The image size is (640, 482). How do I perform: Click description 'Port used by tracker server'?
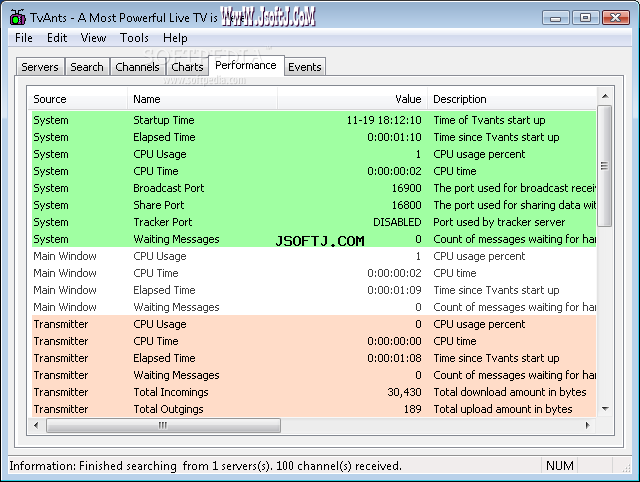(499, 222)
